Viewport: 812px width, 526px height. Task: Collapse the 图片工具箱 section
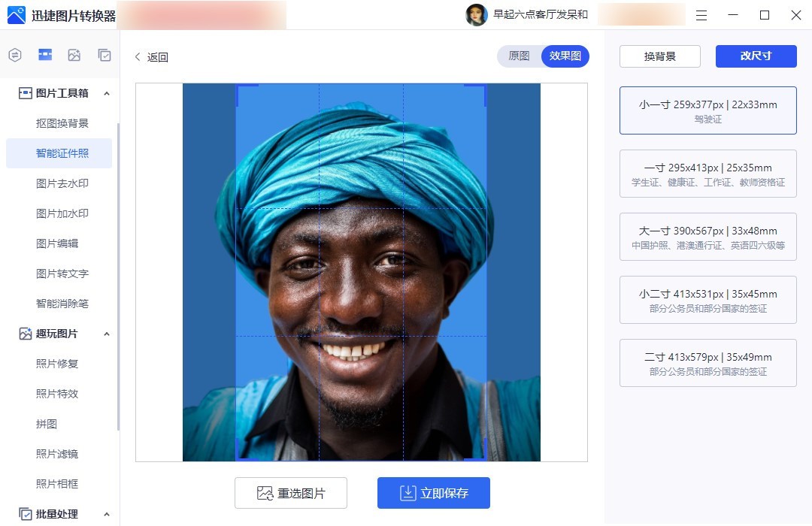(x=107, y=93)
